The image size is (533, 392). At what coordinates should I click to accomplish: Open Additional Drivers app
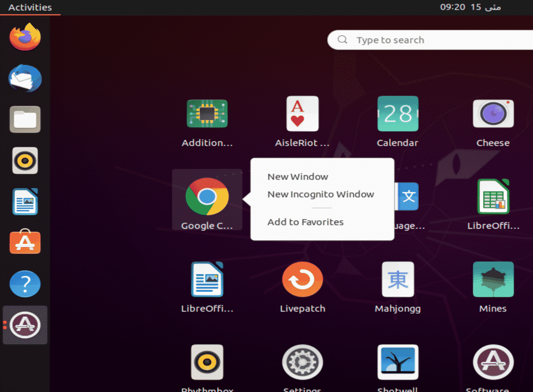click(x=207, y=114)
